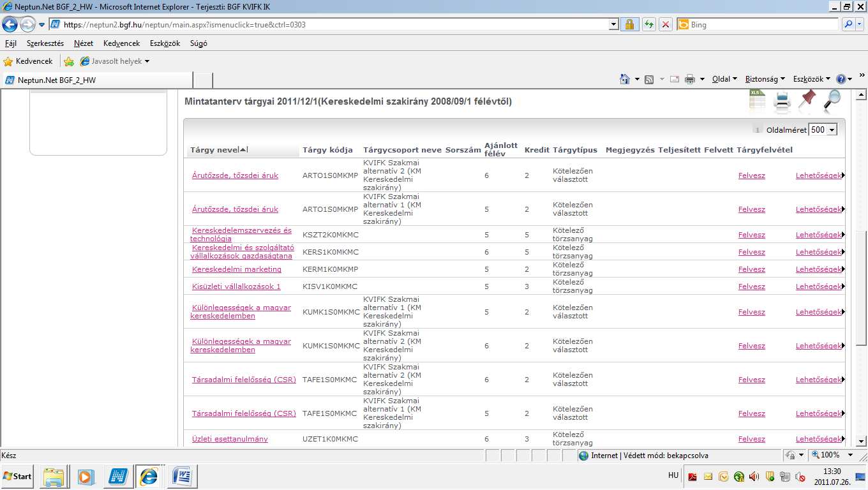The height and width of the screenshot is (490, 868).
Task: Click the IE command bar printer icon
Action: click(x=690, y=79)
